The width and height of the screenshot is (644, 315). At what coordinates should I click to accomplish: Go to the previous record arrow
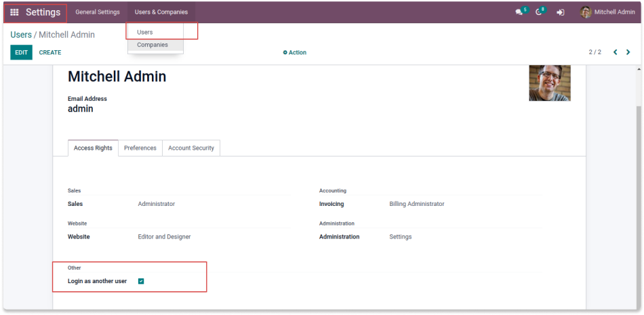pos(616,52)
